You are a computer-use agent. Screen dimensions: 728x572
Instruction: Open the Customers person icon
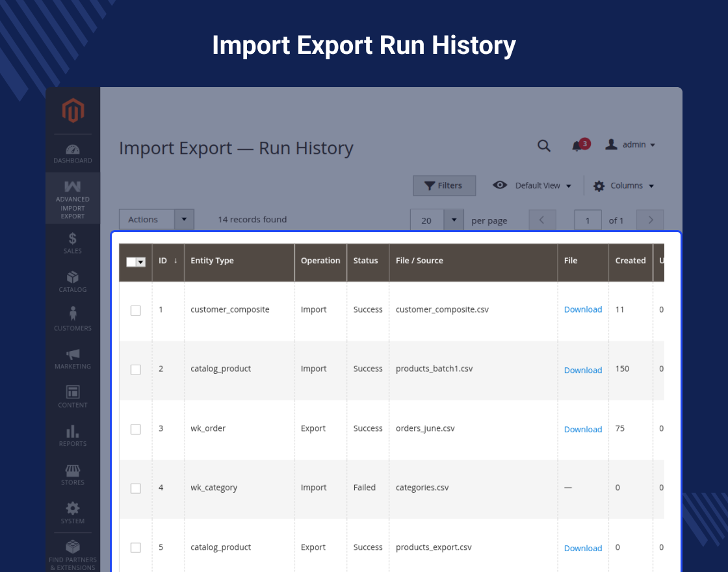tap(72, 313)
